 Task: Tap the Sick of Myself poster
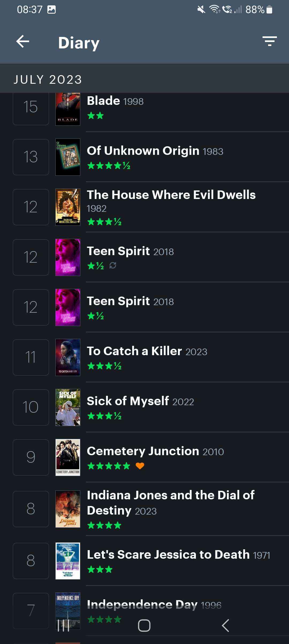(x=68, y=407)
